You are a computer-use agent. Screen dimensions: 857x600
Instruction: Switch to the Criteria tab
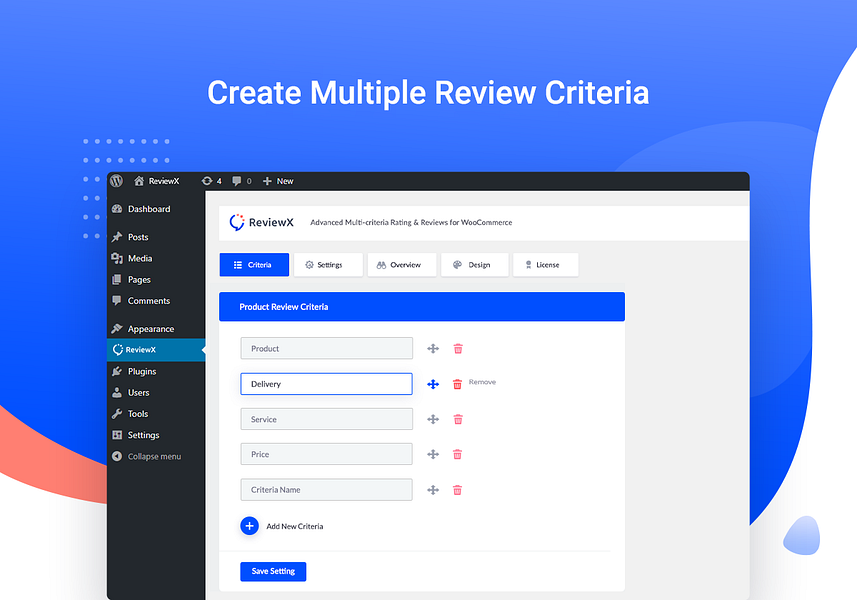tap(254, 264)
